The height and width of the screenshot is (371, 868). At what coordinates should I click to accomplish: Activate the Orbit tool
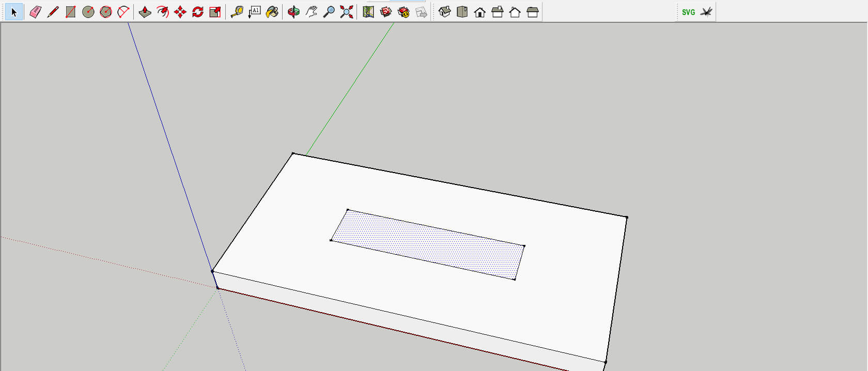point(293,12)
